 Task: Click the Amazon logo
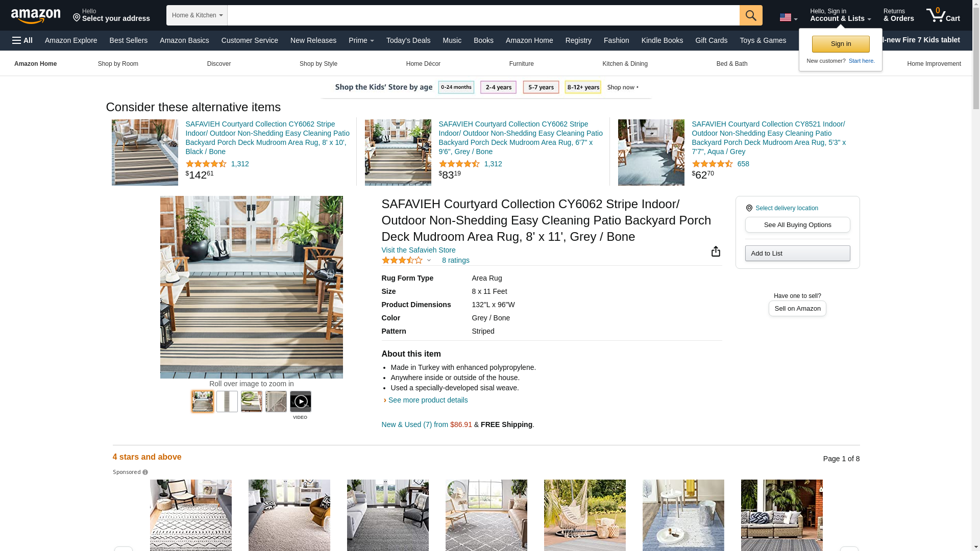click(36, 16)
